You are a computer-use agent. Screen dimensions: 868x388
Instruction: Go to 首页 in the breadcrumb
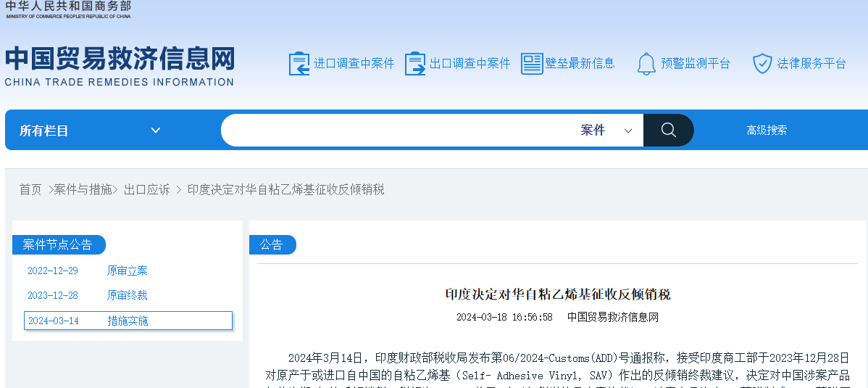30,189
